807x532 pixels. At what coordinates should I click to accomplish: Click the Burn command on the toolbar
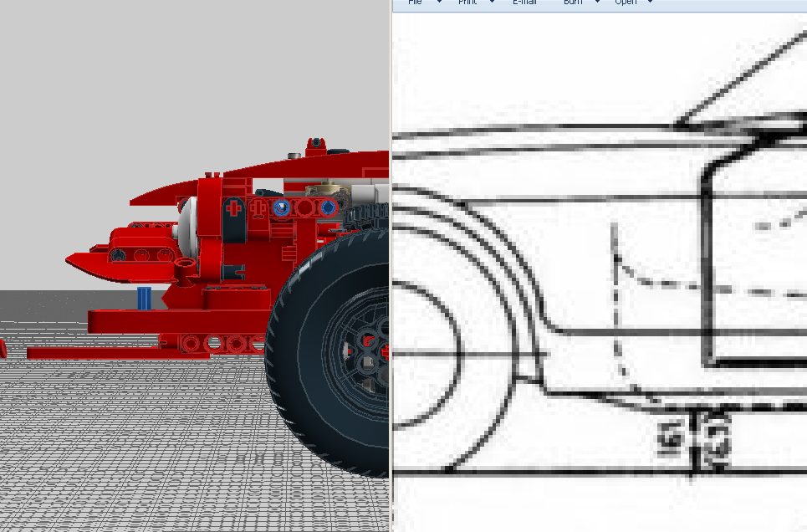click(573, 3)
